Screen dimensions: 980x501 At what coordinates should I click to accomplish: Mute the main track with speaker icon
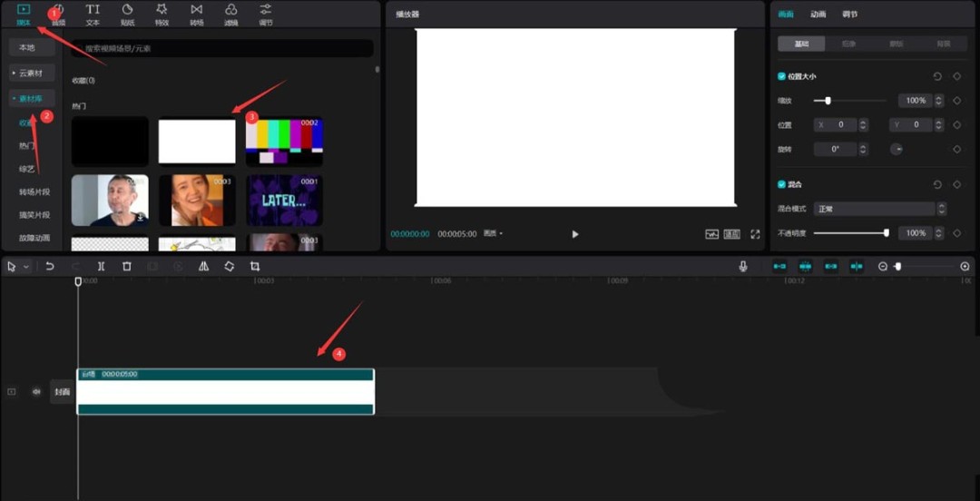(x=36, y=392)
